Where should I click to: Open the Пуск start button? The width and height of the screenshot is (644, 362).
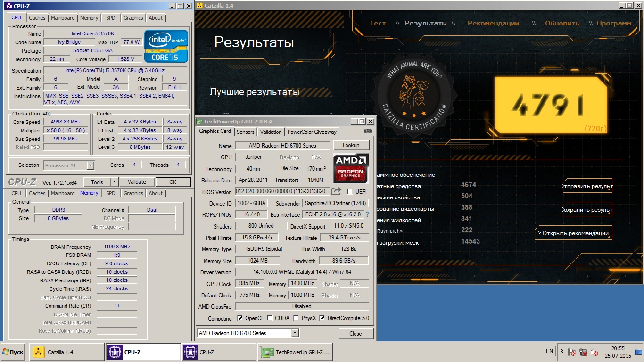tap(13, 352)
